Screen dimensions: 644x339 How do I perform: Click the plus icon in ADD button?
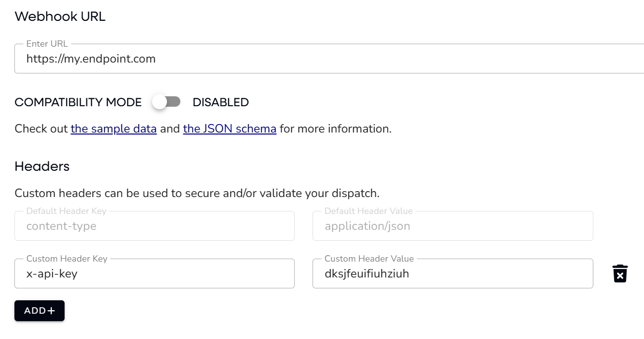point(51,311)
